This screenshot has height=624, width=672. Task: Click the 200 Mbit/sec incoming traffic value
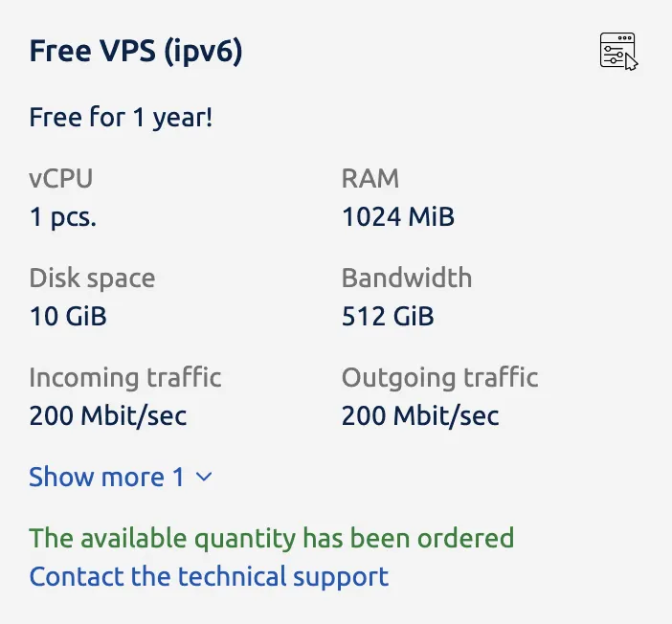[x=108, y=416]
